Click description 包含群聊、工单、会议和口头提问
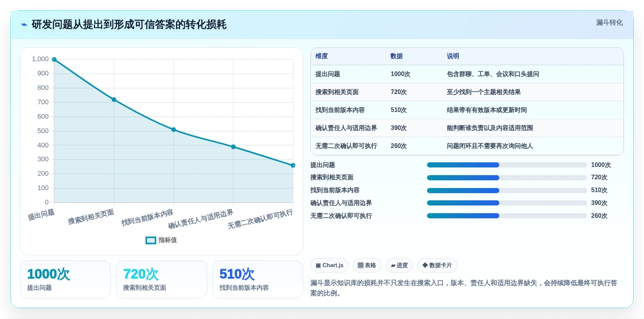 click(493, 74)
